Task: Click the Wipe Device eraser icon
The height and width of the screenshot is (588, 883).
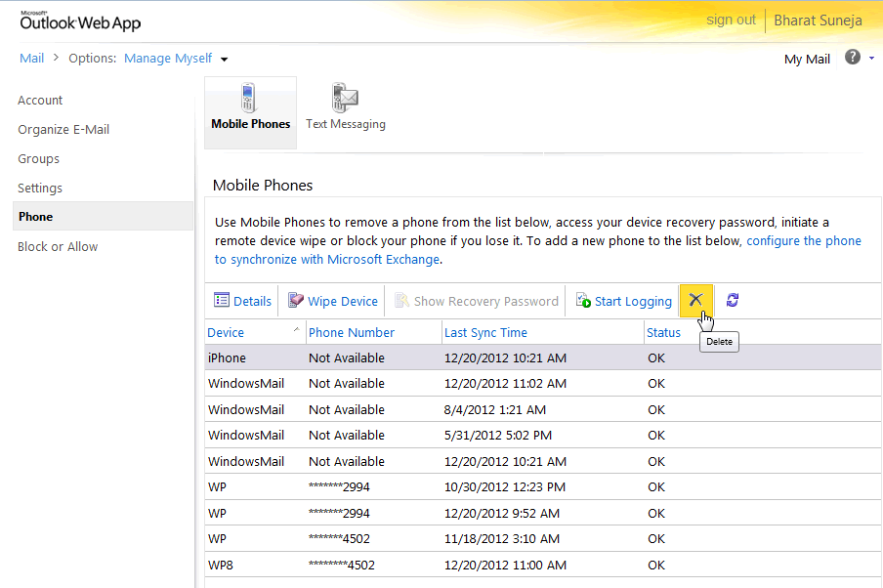Action: pyautogui.click(x=296, y=300)
